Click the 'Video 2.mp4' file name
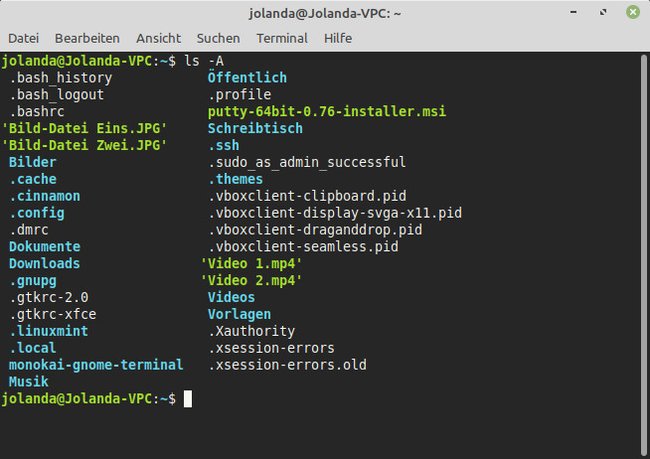The width and height of the screenshot is (650, 459). [251, 281]
